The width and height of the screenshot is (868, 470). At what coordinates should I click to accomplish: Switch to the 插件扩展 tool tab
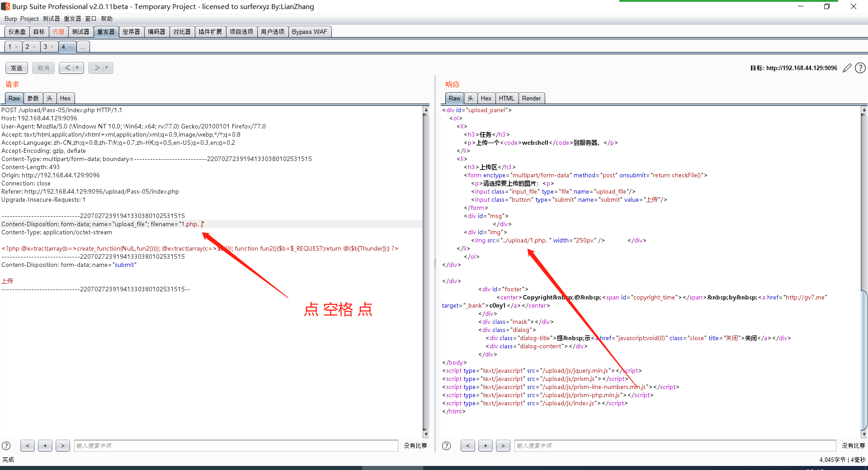[210, 32]
